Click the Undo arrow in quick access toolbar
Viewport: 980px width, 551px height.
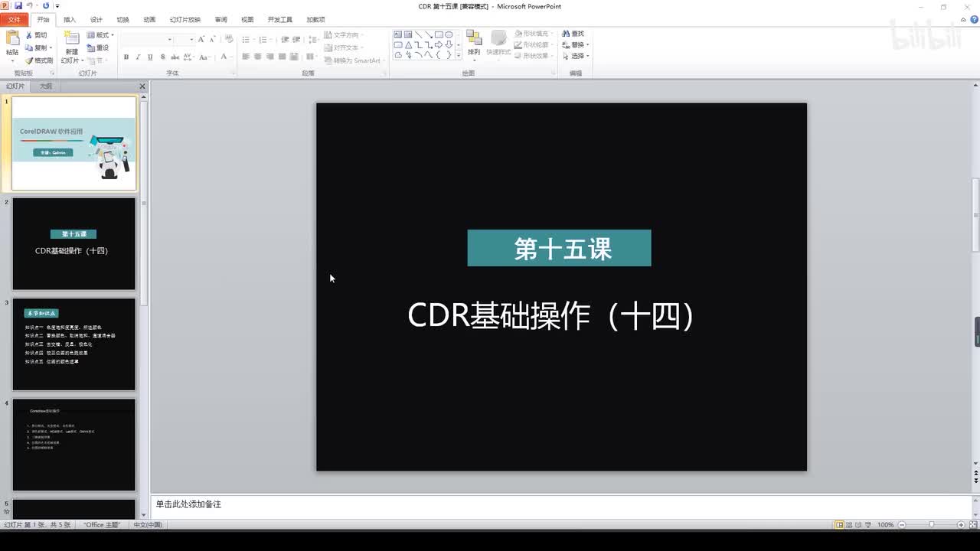(x=29, y=5)
